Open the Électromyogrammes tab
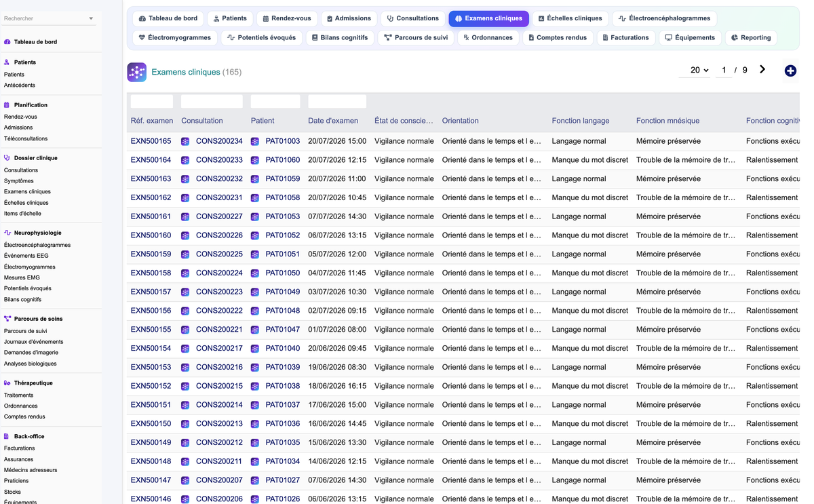This screenshot has width=814, height=504. click(x=174, y=37)
